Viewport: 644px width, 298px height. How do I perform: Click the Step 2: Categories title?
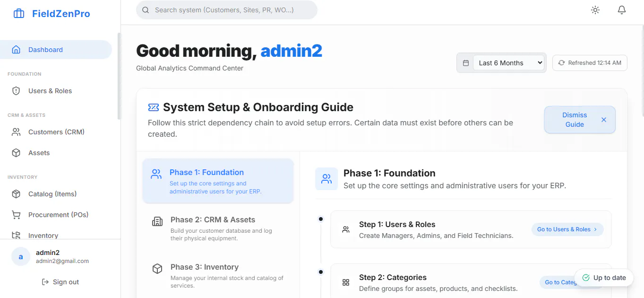[393, 277]
